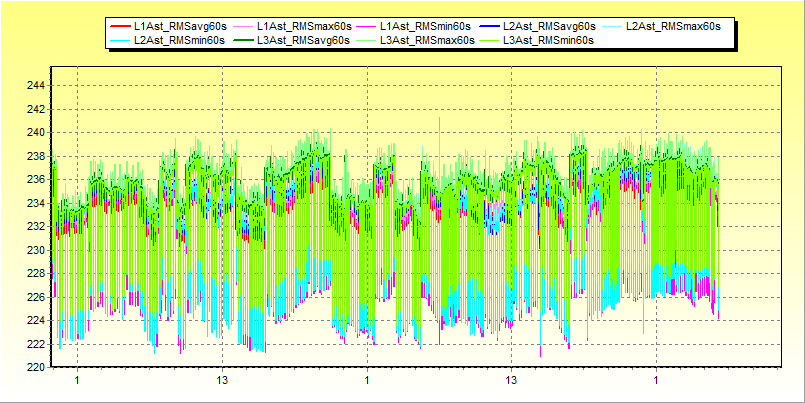Viewport: 805px width, 403px height.
Task: Select the L2Ast_RMSavg60s legend label
Action: (549, 25)
